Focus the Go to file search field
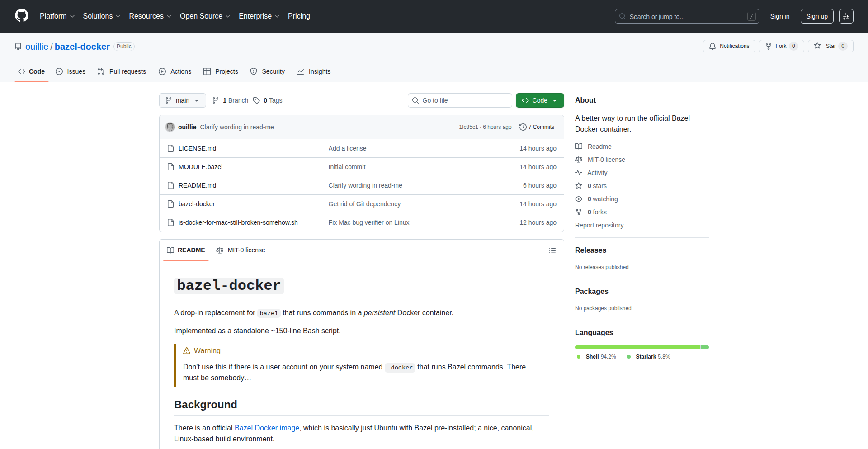Screen dimensions: 868x449 (460, 100)
